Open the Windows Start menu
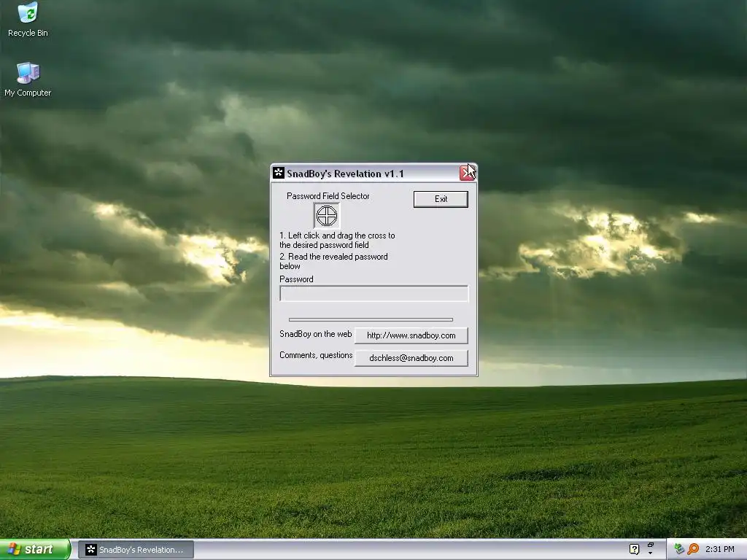The image size is (747, 560). 35,549
